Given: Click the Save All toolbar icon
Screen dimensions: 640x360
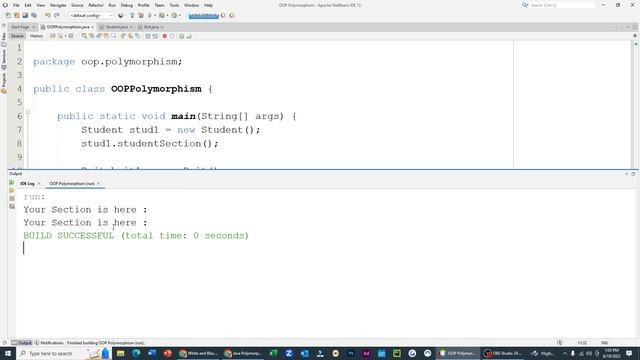Looking at the screenshot, I should click(34, 16).
